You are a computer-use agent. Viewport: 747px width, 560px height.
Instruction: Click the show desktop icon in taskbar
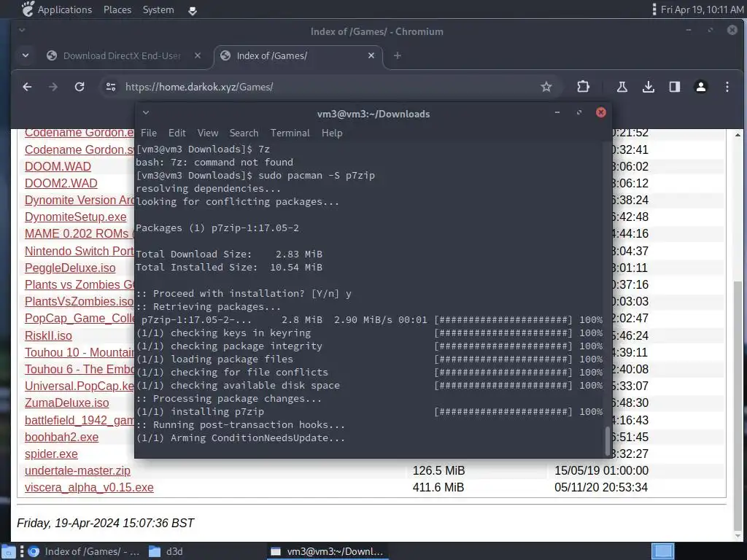(x=9, y=552)
